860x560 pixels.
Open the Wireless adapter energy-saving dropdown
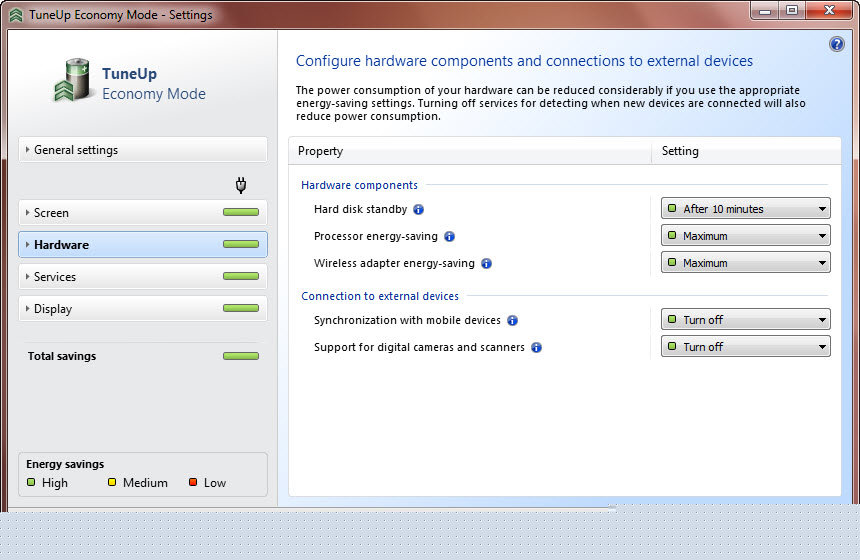(745, 263)
